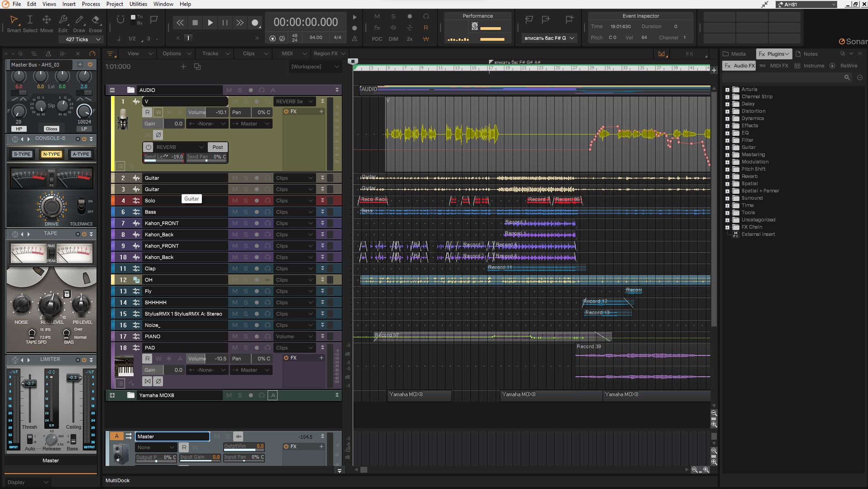Mute the Bass track
The height and width of the screenshot is (489, 868).
pyautogui.click(x=235, y=212)
